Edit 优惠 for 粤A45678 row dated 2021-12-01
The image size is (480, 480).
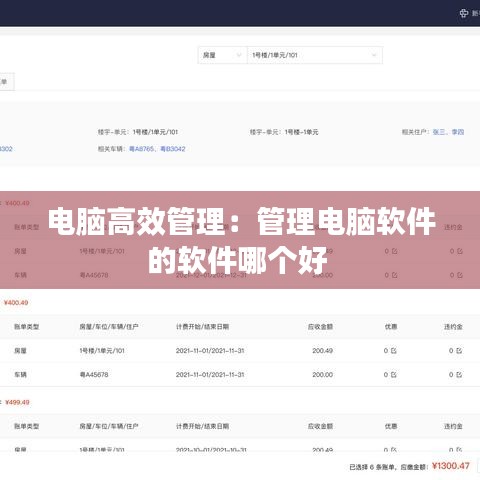(394, 275)
